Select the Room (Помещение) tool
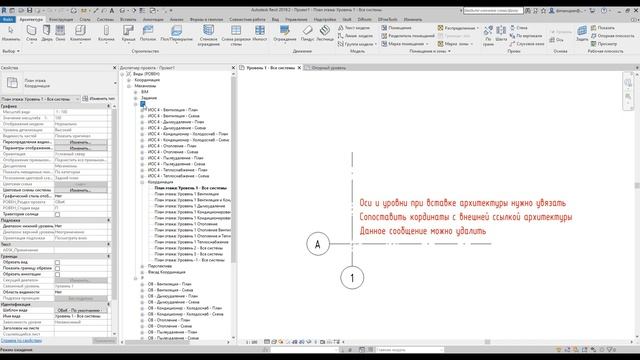The width and height of the screenshot is (640, 360). (396, 28)
